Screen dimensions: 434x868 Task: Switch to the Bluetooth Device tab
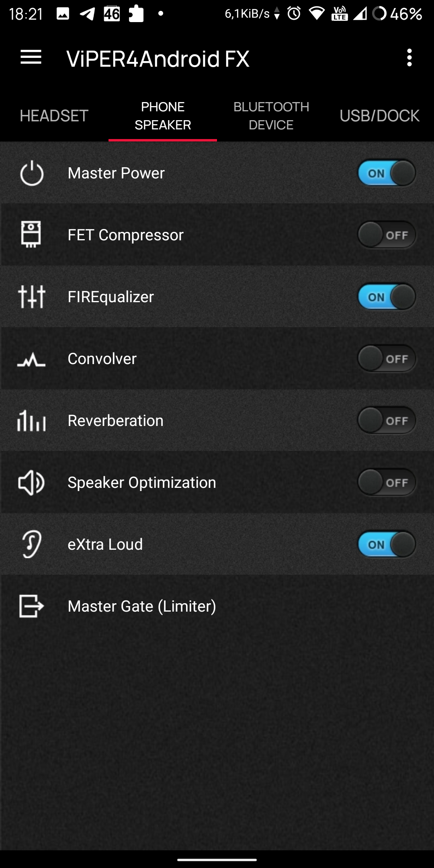tap(271, 116)
